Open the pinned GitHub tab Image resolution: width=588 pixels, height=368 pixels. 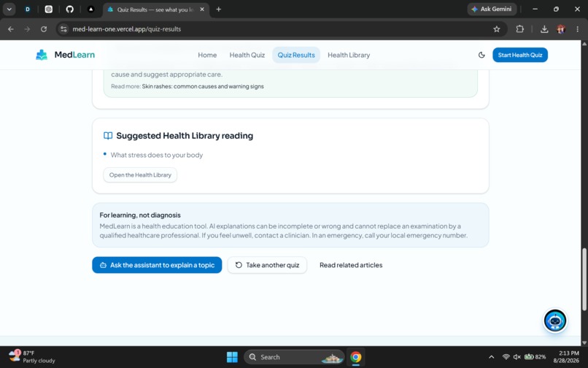pyautogui.click(x=70, y=9)
